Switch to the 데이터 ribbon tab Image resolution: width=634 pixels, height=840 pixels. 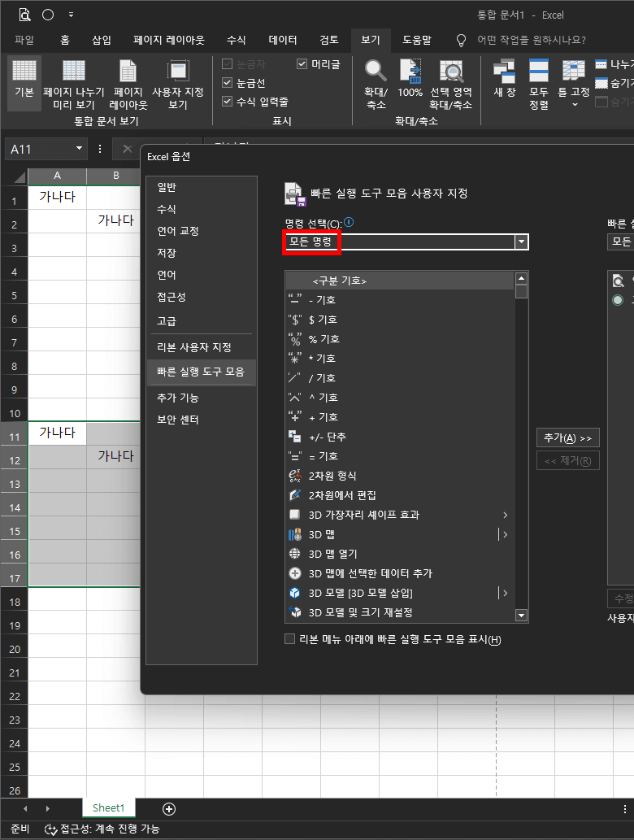(x=283, y=40)
